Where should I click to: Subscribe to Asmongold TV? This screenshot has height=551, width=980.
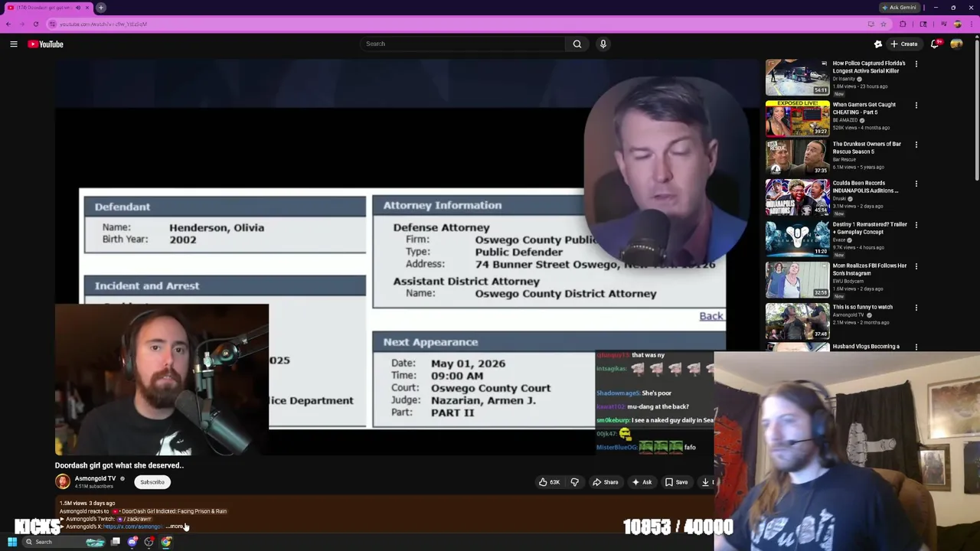pos(152,482)
